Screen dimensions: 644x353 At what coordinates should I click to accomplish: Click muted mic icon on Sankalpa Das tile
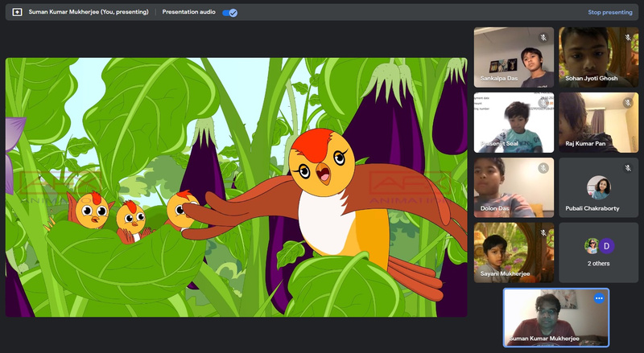543,38
